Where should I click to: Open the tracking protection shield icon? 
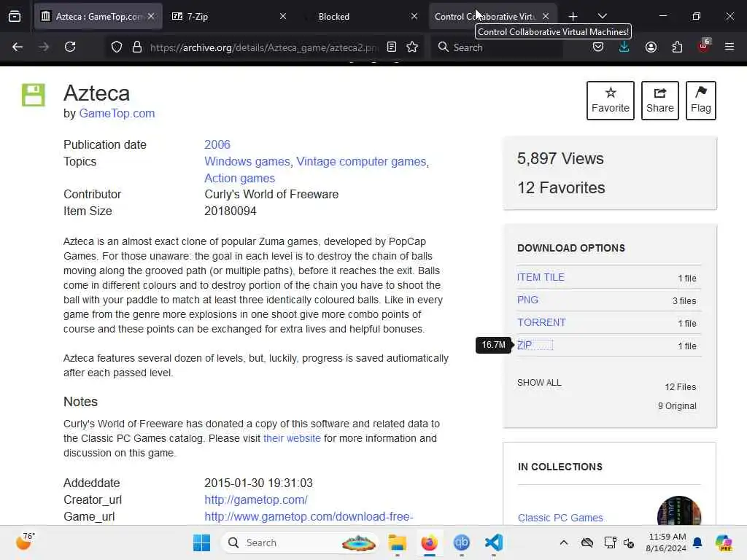pyautogui.click(x=117, y=47)
